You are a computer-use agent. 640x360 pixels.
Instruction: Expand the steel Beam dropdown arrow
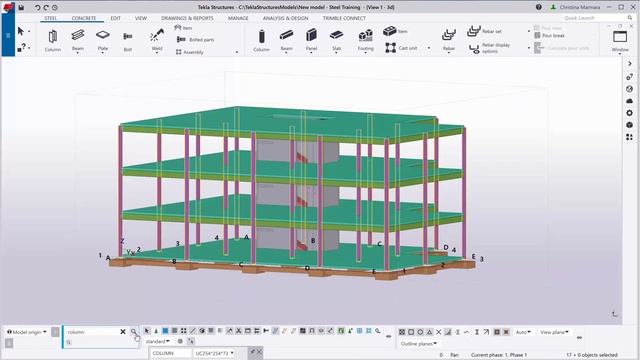coord(78,53)
